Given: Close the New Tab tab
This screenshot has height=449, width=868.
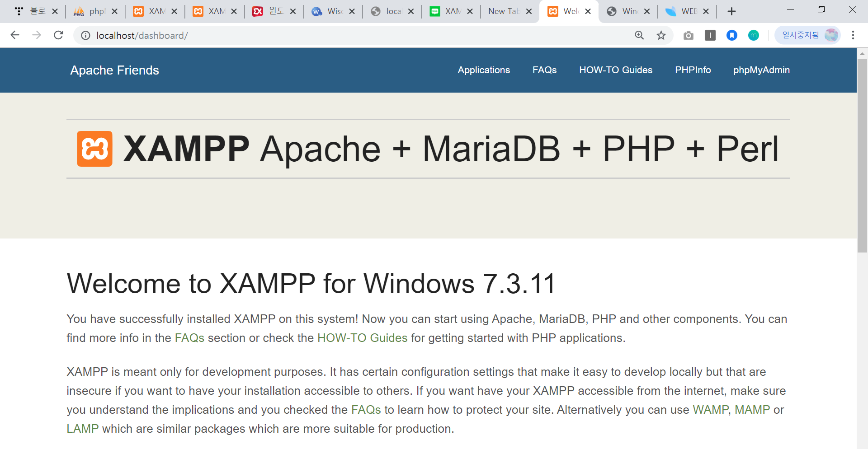Looking at the screenshot, I should click(529, 11).
